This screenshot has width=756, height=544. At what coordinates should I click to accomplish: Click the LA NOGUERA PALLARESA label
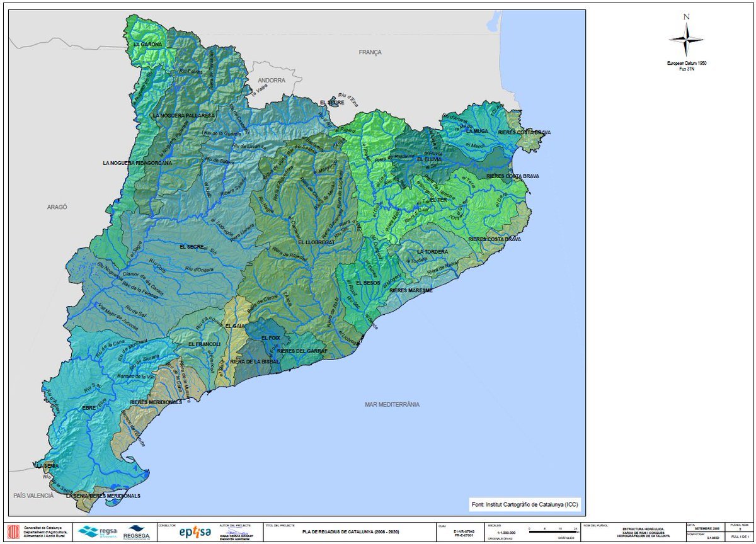point(184,116)
